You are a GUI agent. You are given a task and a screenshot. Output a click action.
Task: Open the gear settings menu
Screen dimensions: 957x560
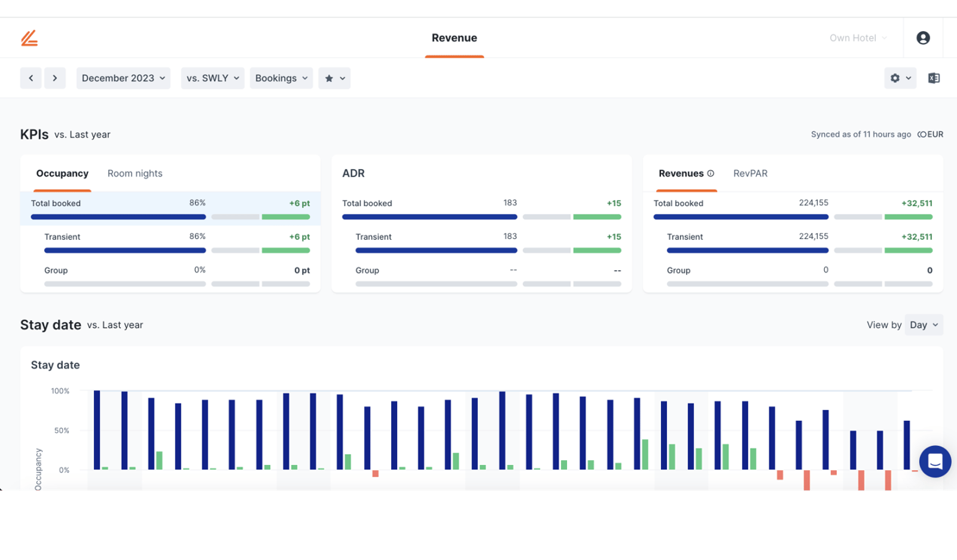900,78
